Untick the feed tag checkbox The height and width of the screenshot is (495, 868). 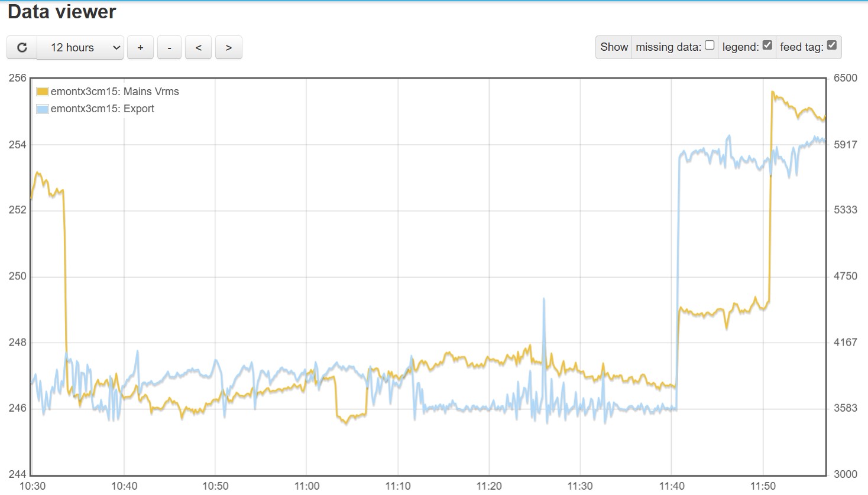(831, 45)
